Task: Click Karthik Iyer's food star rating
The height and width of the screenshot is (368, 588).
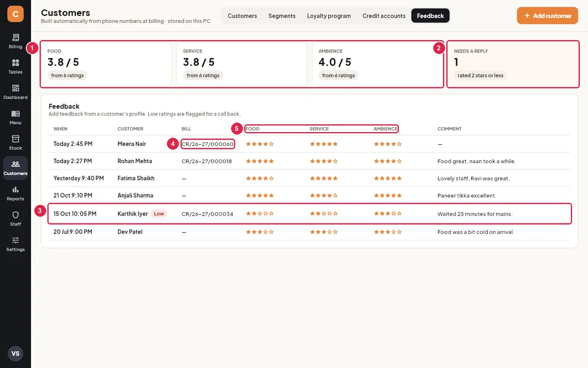Action: click(x=260, y=214)
